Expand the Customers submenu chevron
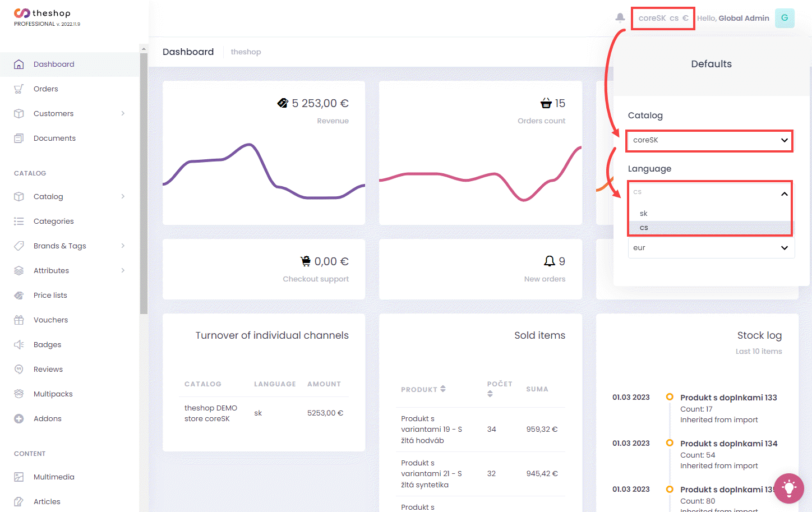Viewport: 812px width, 512px height. click(123, 113)
